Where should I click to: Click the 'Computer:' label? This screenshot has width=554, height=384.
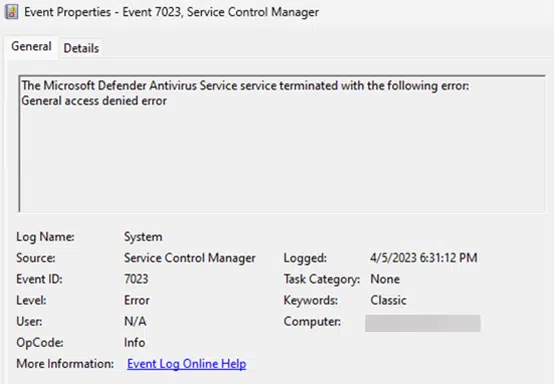point(312,321)
